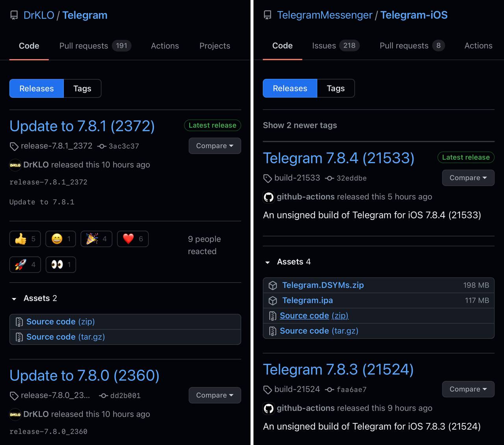Toggle the eyes reaction
This screenshot has height=445, width=504.
click(x=61, y=264)
